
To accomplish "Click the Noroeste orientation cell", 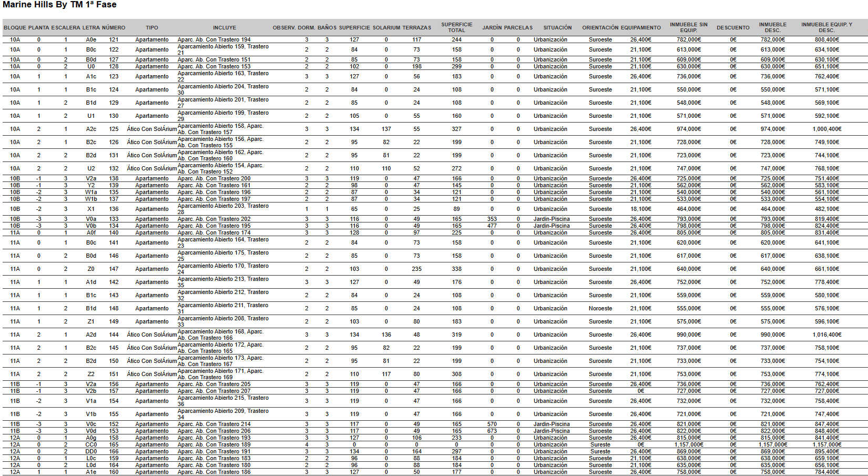I will [600, 309].
